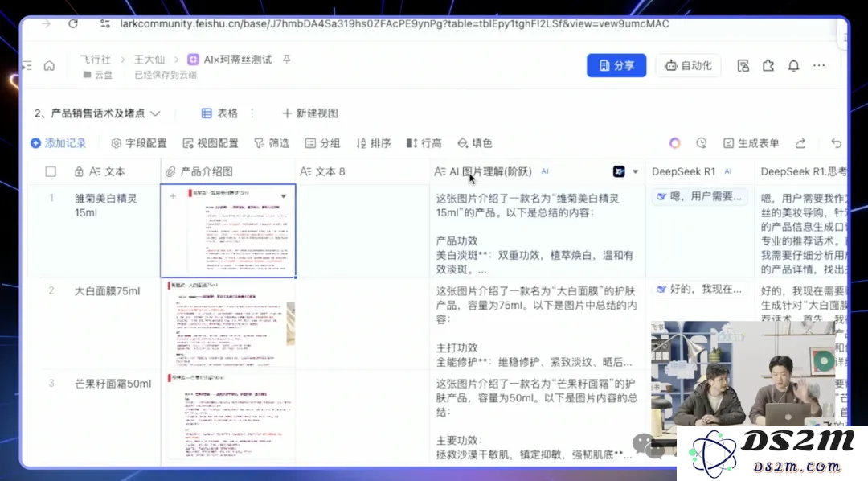868x481 pixels.
Task: Click the share-arrow icon beside 生成表单
Action: pyautogui.click(x=800, y=143)
